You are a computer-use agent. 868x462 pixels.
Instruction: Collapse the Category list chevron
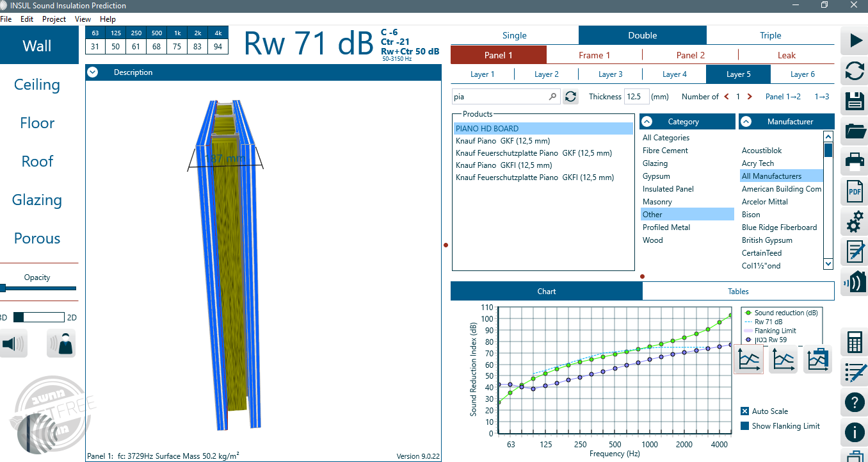click(647, 122)
